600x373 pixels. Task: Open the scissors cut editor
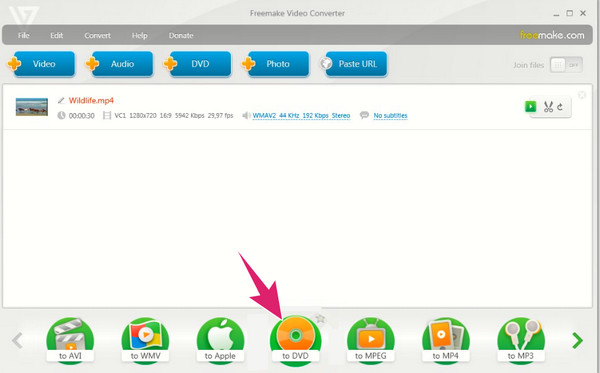point(548,107)
